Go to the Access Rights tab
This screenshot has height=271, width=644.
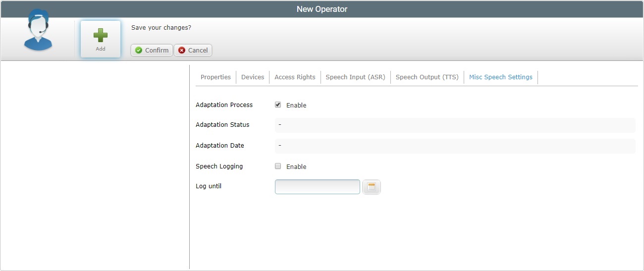pyautogui.click(x=295, y=77)
